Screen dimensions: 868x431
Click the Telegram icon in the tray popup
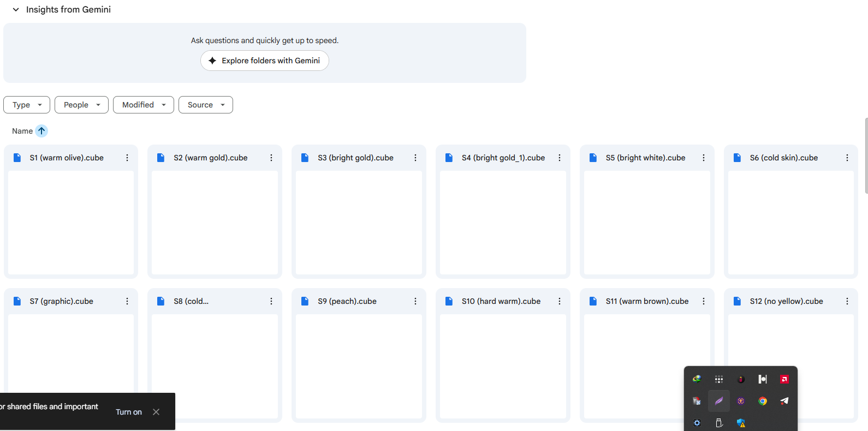pyautogui.click(x=784, y=401)
